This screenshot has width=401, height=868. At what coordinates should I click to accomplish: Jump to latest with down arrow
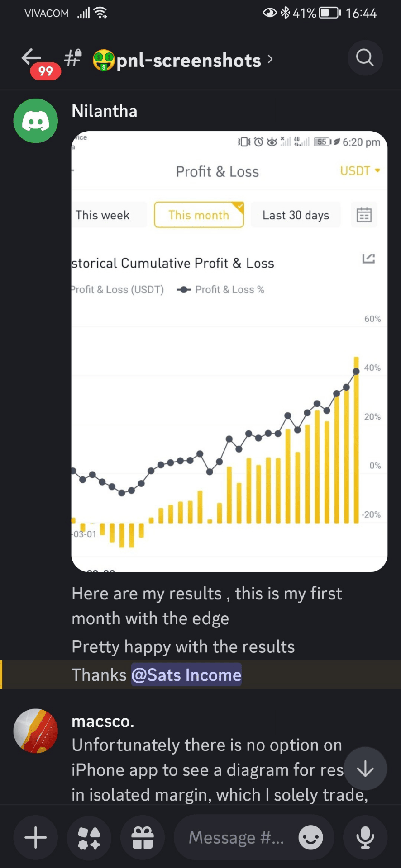pyautogui.click(x=365, y=769)
